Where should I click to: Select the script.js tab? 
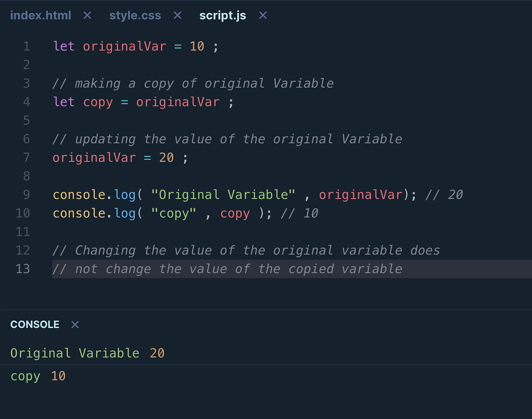click(222, 15)
